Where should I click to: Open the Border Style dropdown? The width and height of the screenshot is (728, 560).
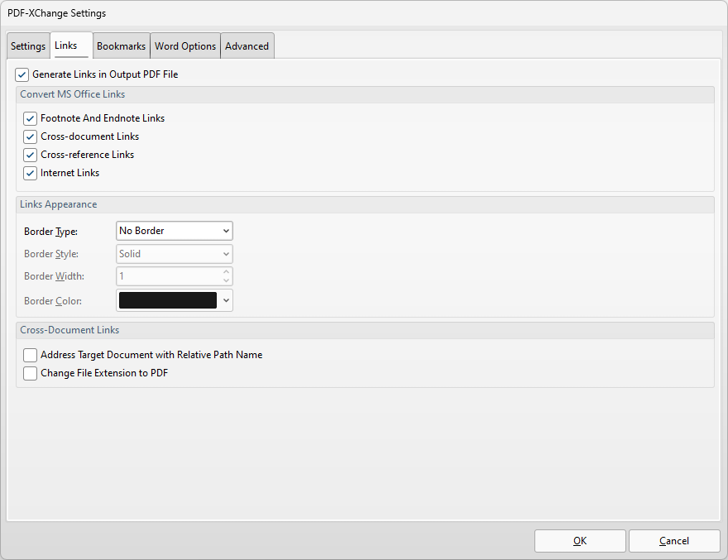click(174, 254)
